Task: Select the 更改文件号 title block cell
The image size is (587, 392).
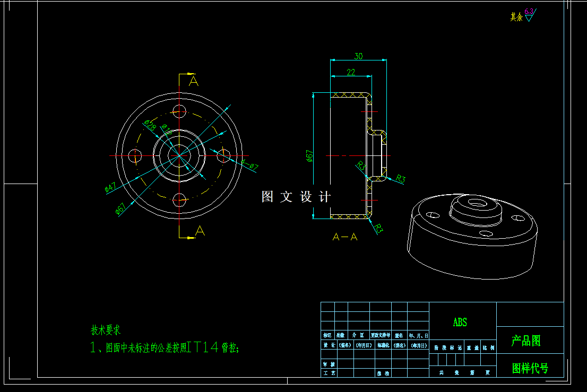Action: pos(381,335)
